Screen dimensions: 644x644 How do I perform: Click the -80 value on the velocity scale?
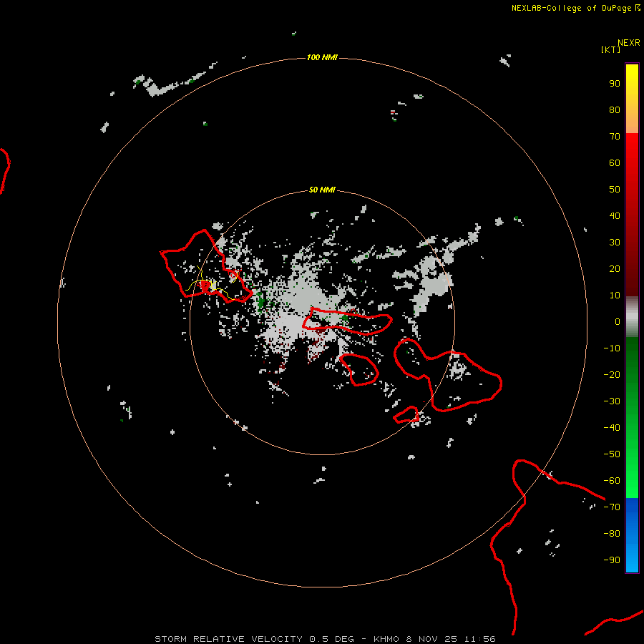click(612, 534)
